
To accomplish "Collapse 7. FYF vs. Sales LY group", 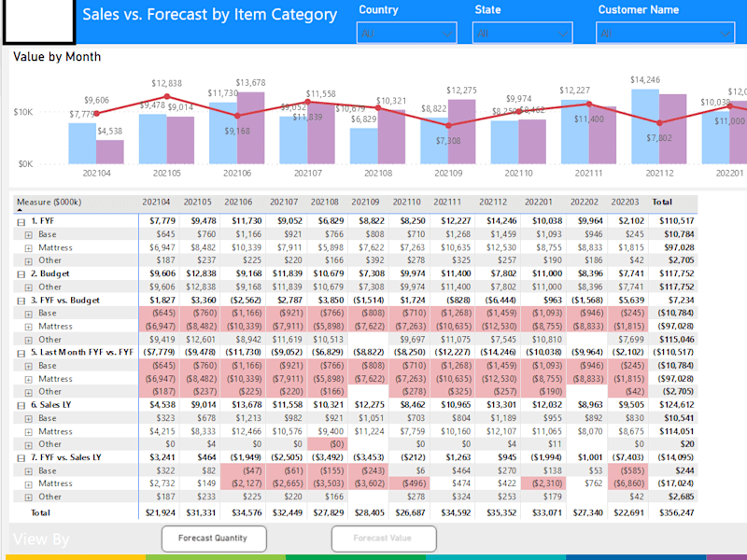I will pyautogui.click(x=21, y=458).
